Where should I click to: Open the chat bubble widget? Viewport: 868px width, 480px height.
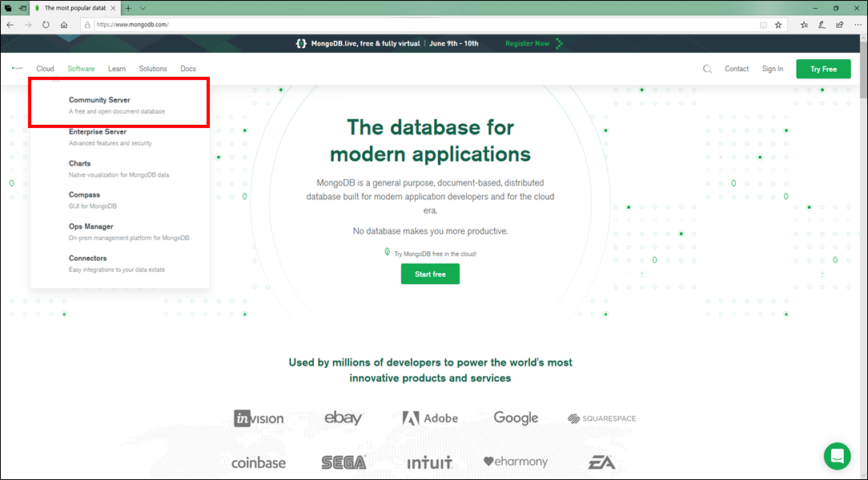(x=837, y=456)
